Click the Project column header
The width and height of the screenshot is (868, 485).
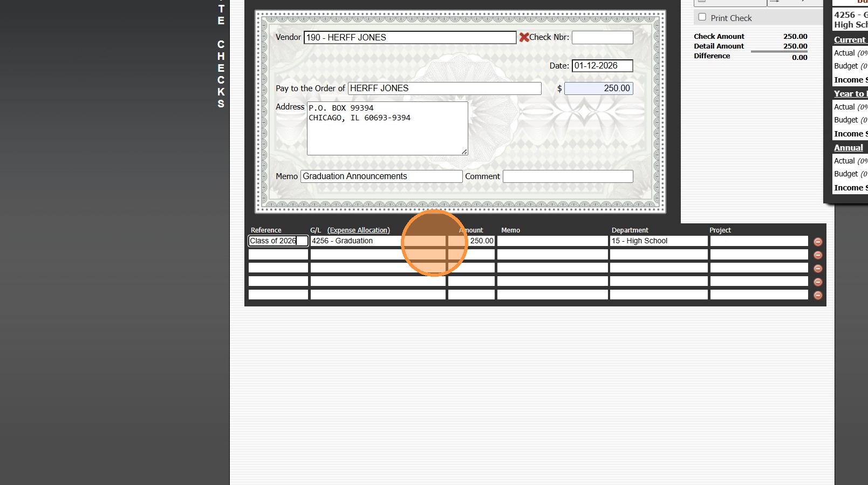pos(720,230)
